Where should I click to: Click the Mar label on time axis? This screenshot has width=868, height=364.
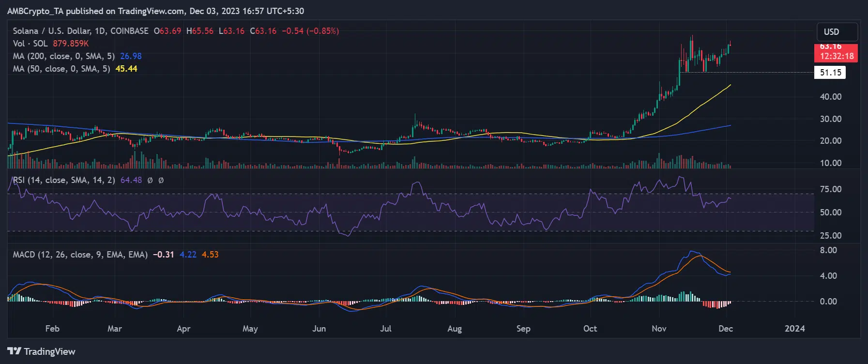114,329
